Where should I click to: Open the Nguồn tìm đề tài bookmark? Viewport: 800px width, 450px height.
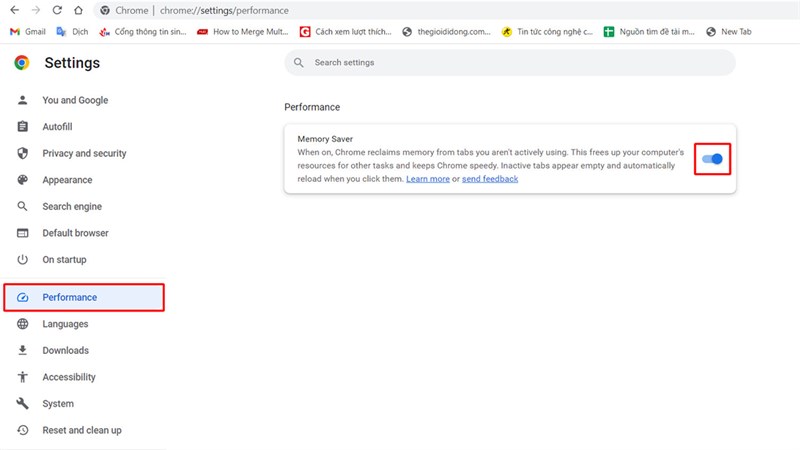(649, 32)
